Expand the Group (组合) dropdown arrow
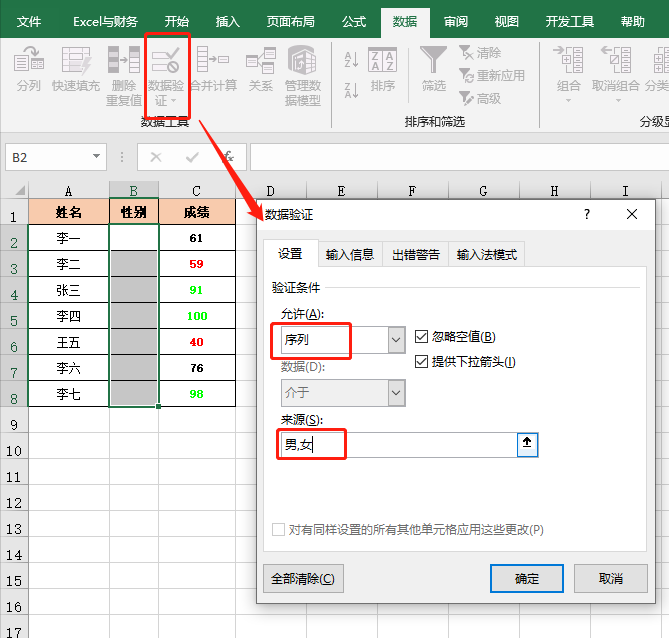The image size is (669, 638). pyautogui.click(x=568, y=101)
